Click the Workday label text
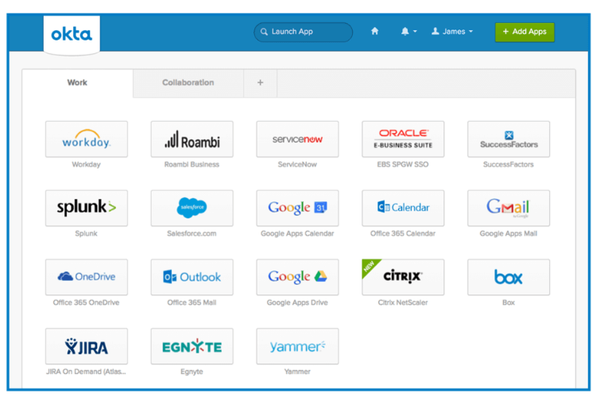 click(x=86, y=165)
